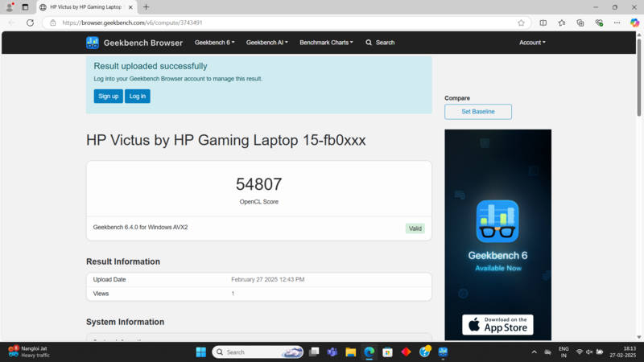Open Microsoft Teams from the taskbar
The width and height of the screenshot is (644, 362).
[x=332, y=352]
